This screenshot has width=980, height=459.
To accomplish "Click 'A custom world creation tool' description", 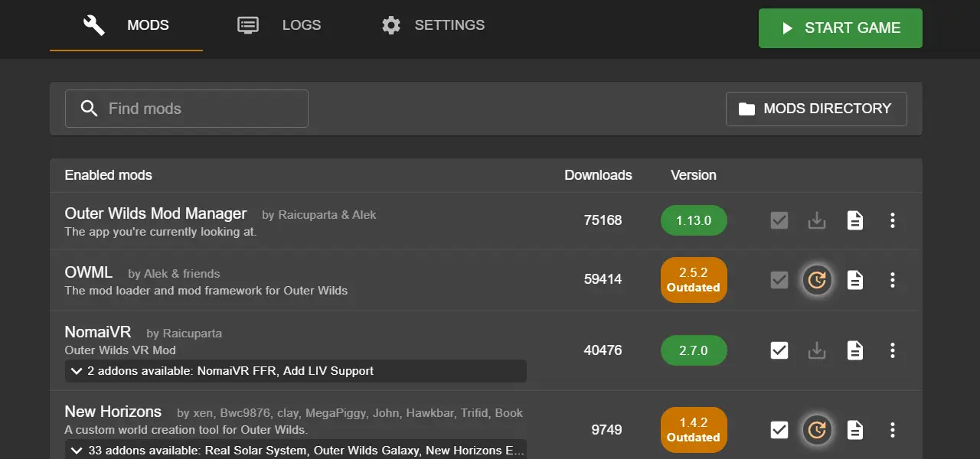I will [x=186, y=430].
